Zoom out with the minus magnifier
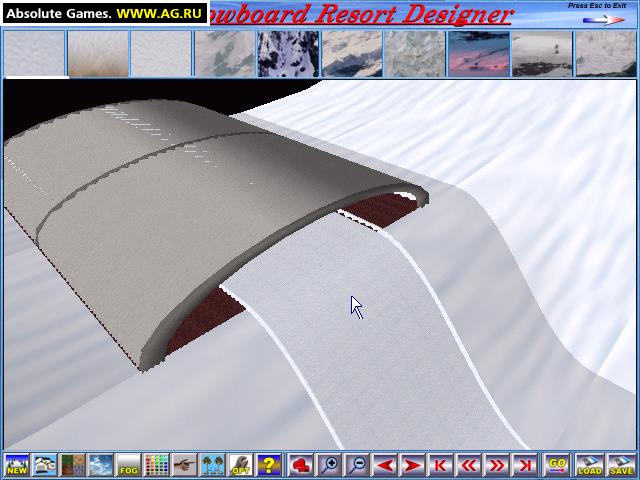The height and width of the screenshot is (480, 640). (357, 464)
